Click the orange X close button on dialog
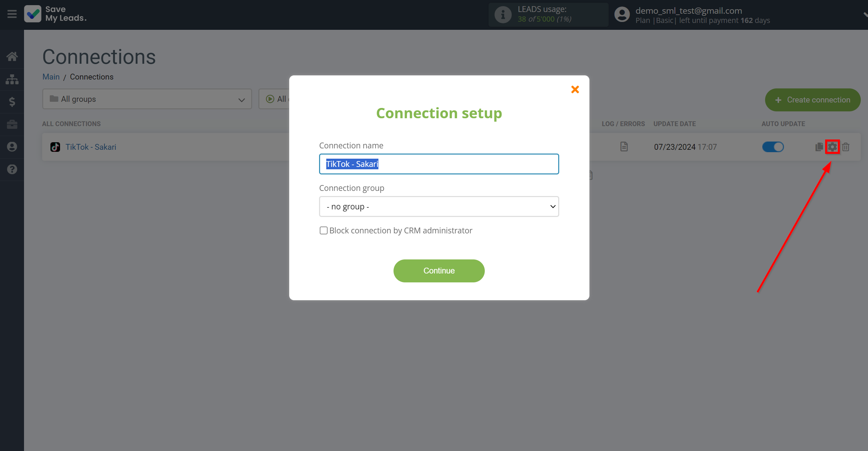 tap(575, 89)
